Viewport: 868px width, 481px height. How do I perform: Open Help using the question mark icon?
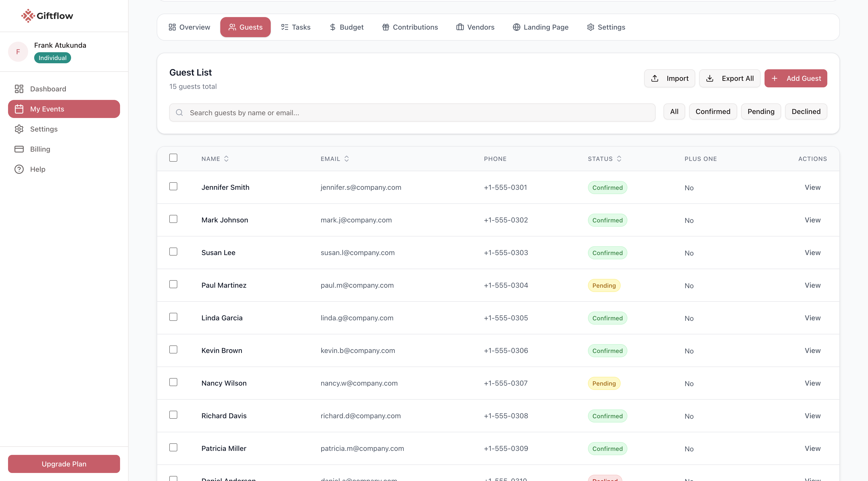click(x=19, y=169)
